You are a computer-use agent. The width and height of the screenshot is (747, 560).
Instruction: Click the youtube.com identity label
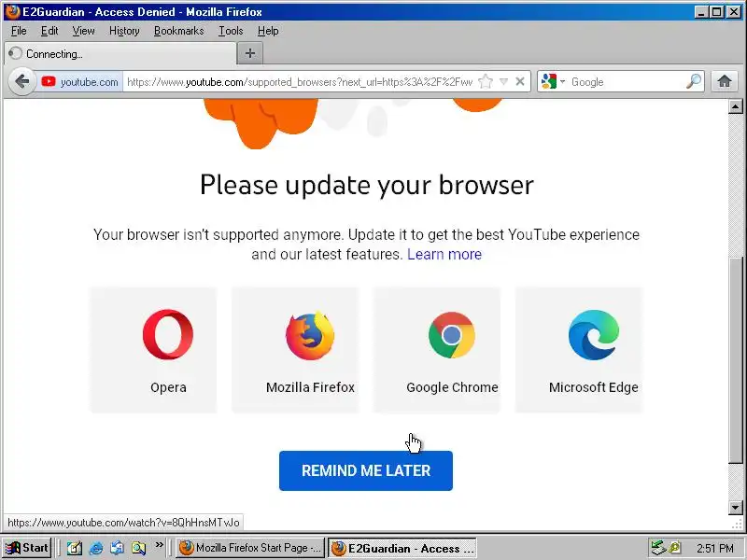tap(89, 82)
